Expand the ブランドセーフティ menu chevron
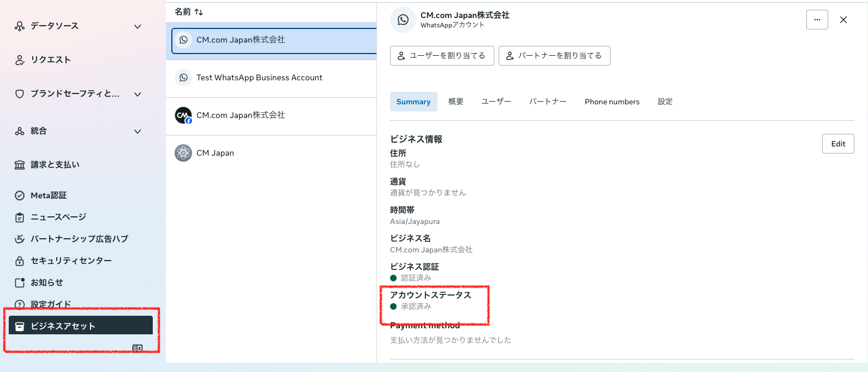868x372 pixels. (137, 94)
